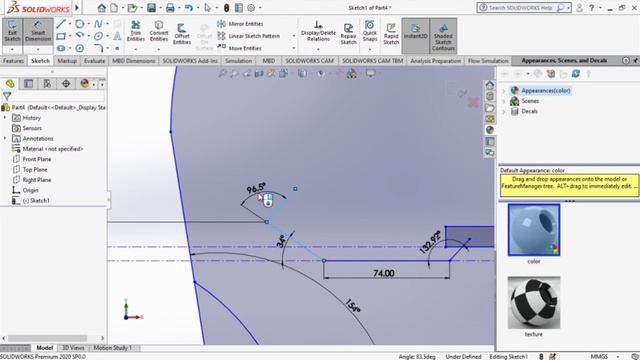Open the Trim Entities dropdown arrow

[136, 49]
